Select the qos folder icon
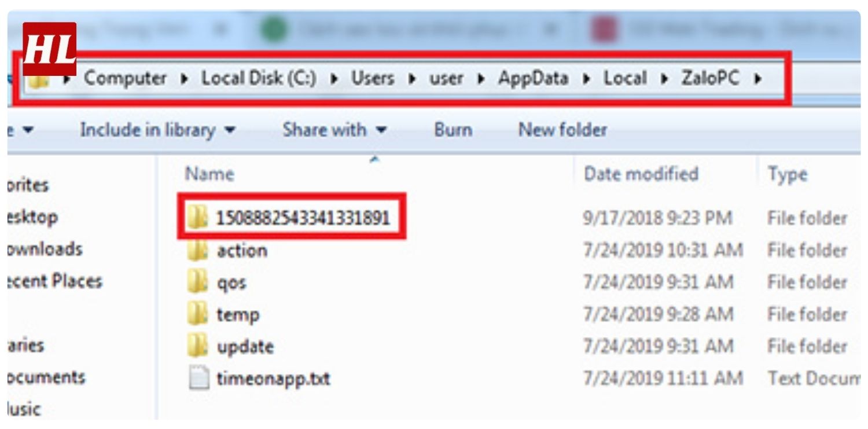Screen dimensions: 868x429 (198, 283)
